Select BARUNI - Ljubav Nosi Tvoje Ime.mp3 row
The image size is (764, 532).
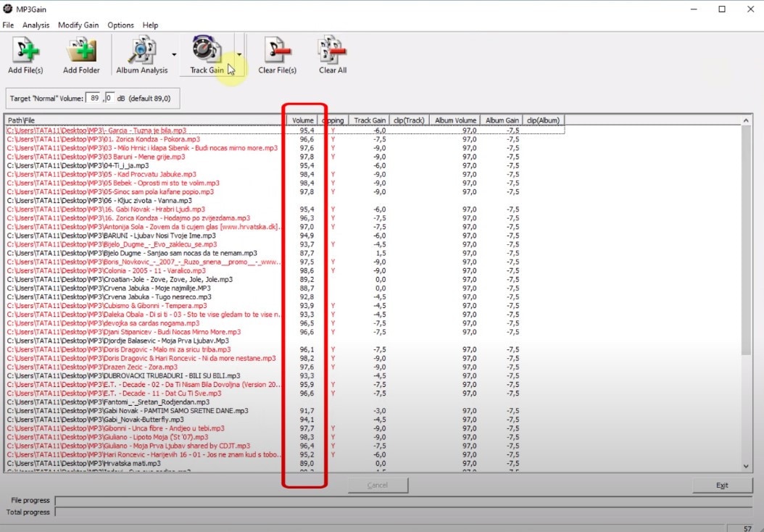[x=285, y=236]
